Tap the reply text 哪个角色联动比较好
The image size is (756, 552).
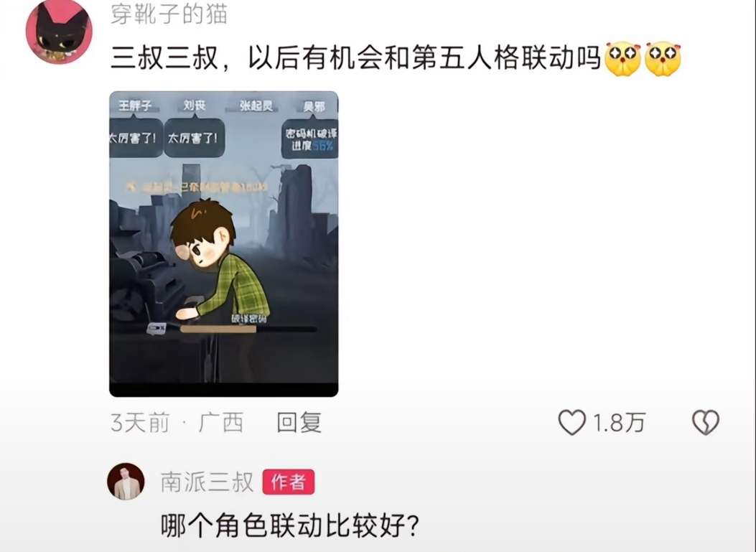(x=290, y=525)
